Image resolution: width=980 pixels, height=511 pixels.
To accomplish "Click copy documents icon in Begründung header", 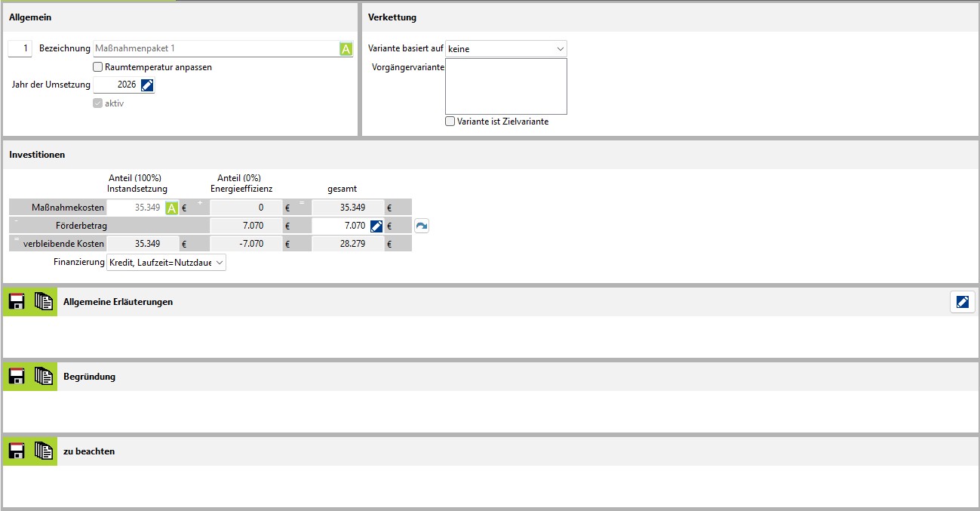I will coord(44,377).
